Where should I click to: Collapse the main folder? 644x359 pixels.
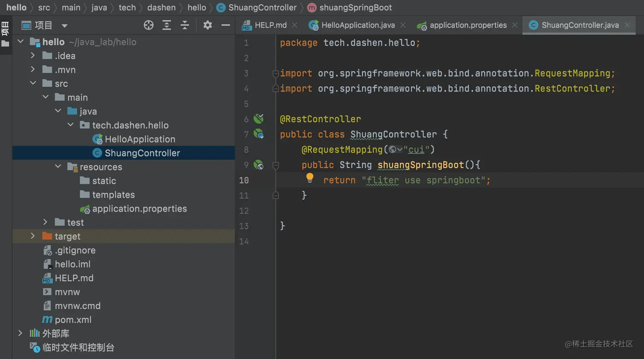[46, 97]
